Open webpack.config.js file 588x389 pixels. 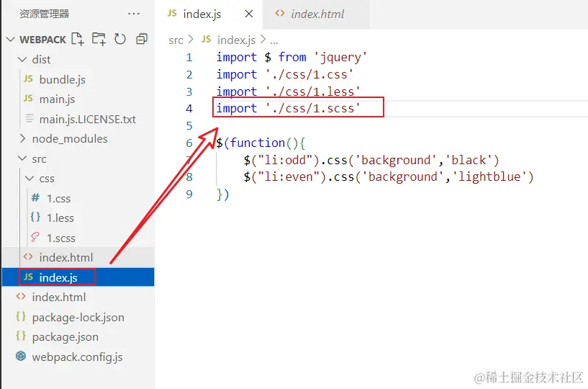click(x=77, y=357)
